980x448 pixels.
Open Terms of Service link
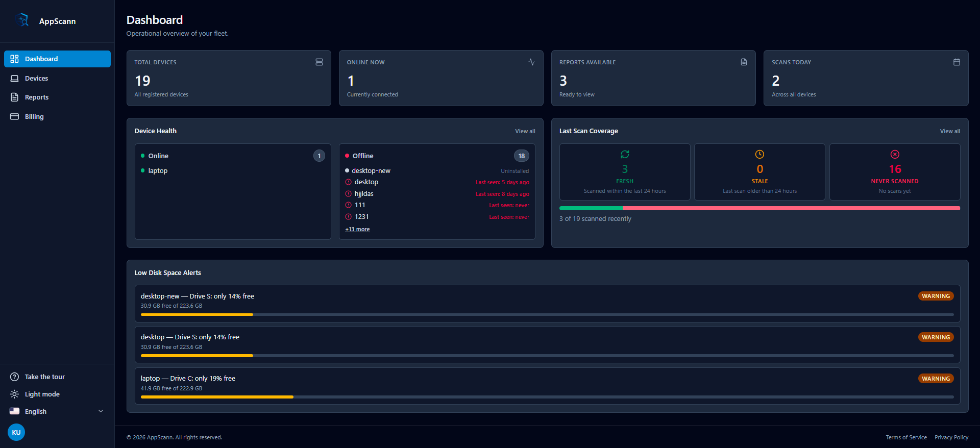[906, 437]
